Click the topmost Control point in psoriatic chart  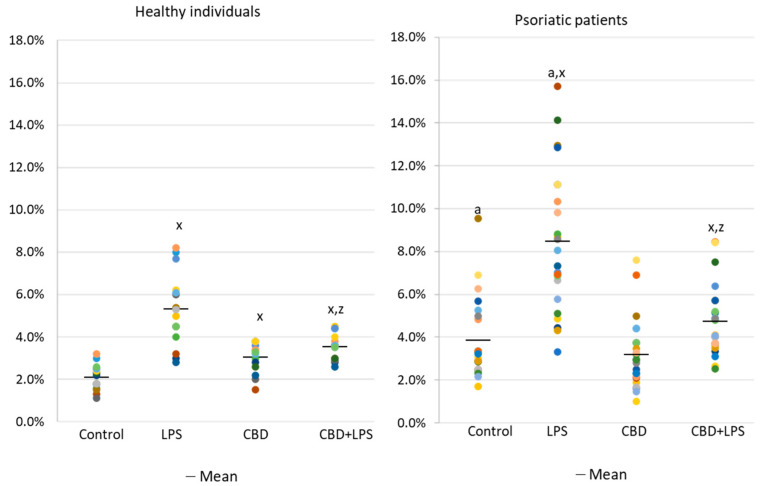[x=478, y=218]
